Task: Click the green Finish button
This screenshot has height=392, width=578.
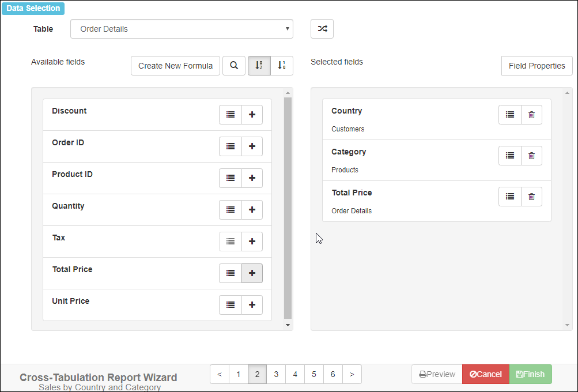Action: (530, 374)
